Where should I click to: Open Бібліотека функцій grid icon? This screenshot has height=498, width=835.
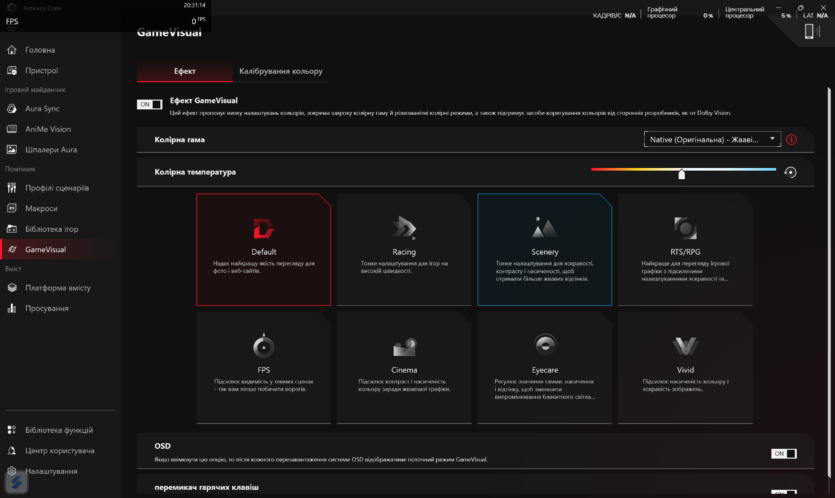(x=12, y=430)
